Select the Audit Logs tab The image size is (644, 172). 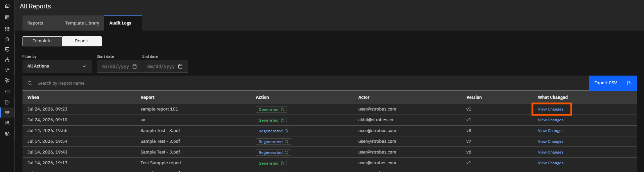point(123,23)
